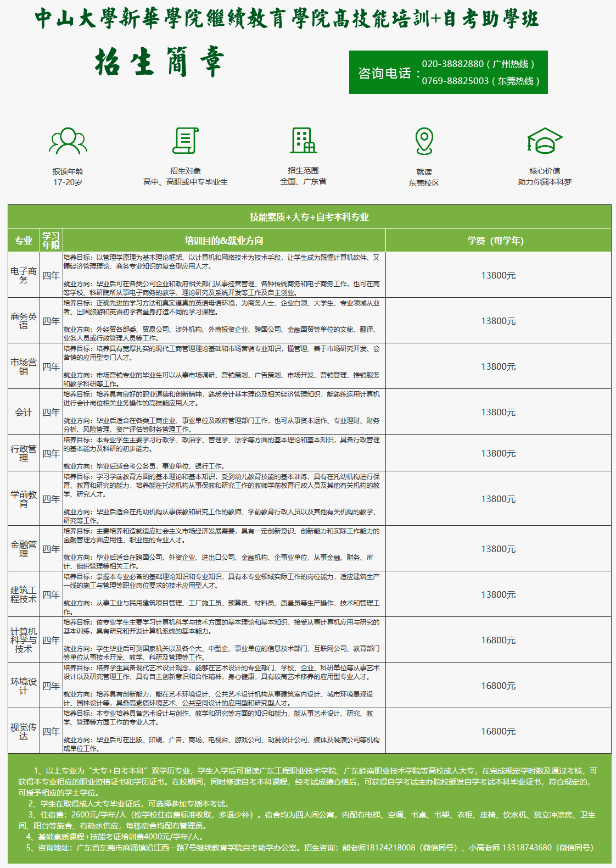Click the 报读年龄 label
The image size is (616, 868).
68,171
